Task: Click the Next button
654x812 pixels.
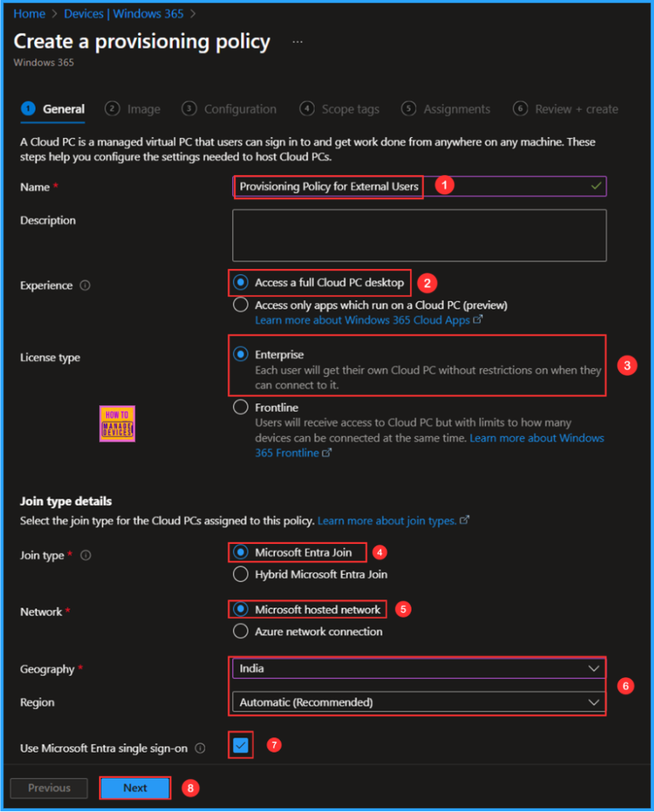Action: point(135,787)
